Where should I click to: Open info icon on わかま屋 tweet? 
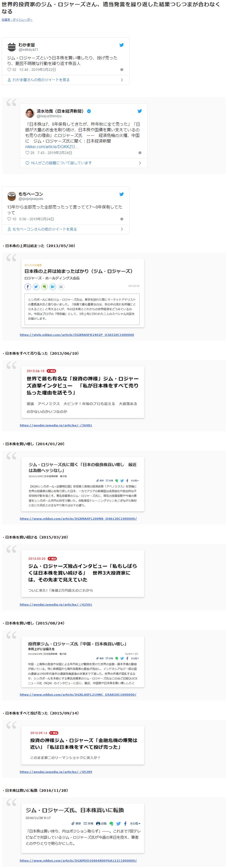pos(122,70)
